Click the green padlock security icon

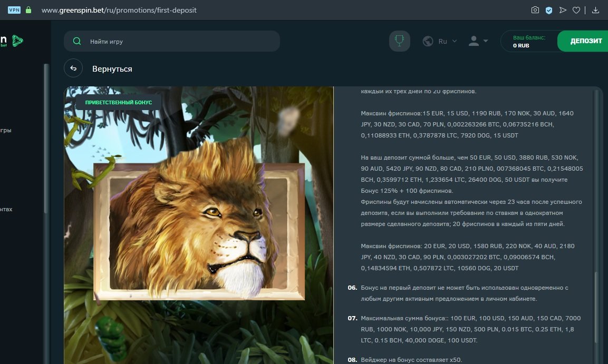tap(28, 10)
